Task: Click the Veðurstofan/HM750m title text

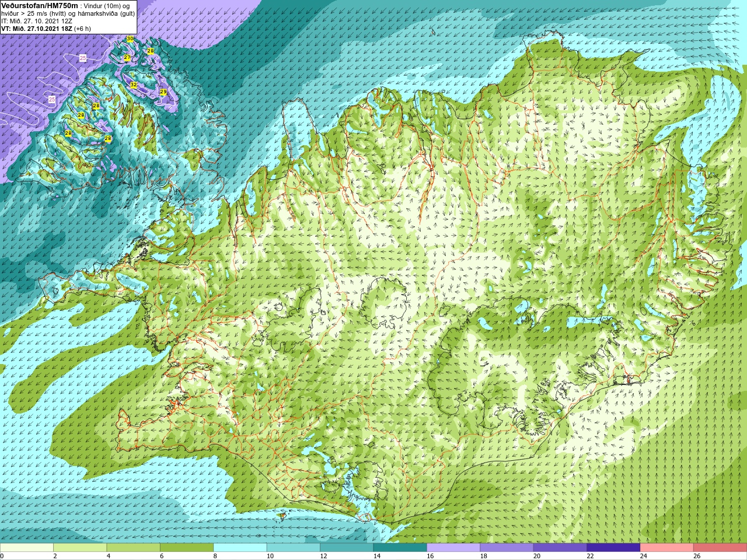Action: pos(40,5)
